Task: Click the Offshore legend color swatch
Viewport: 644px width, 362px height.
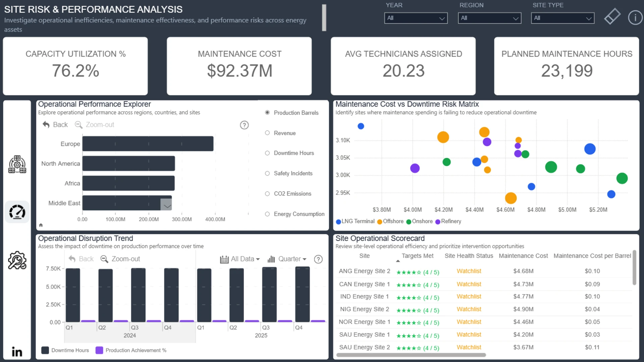Action: point(380,222)
